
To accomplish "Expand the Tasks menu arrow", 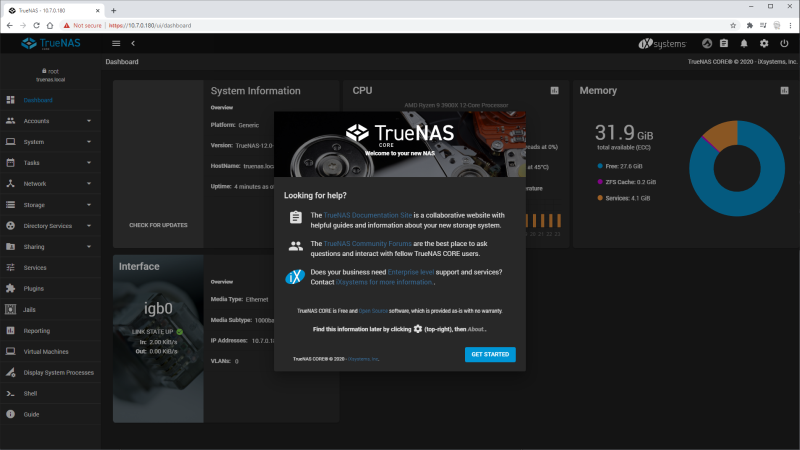I will pyautogui.click(x=89, y=163).
